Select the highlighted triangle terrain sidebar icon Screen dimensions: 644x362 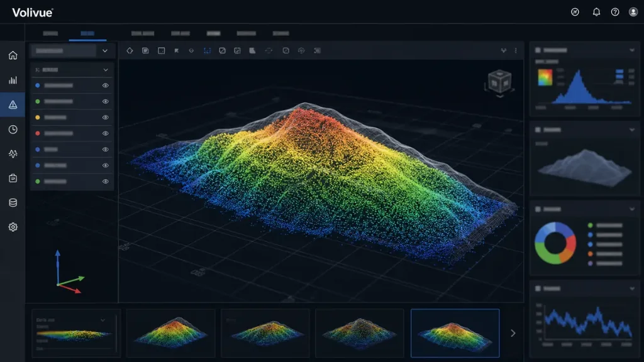(x=13, y=105)
